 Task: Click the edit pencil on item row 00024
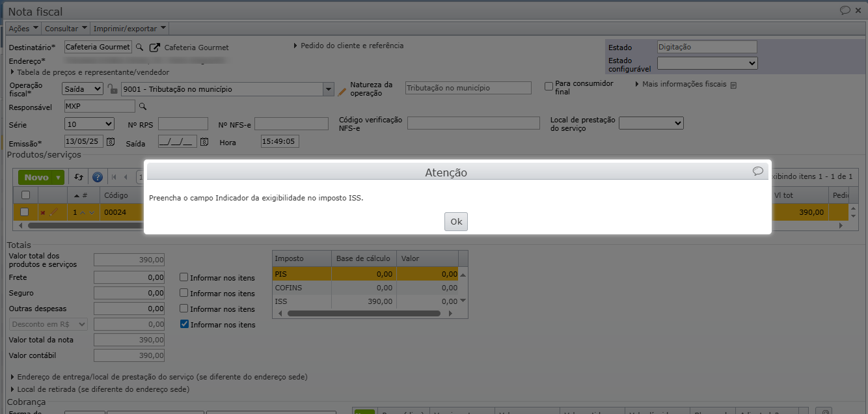pyautogui.click(x=54, y=212)
